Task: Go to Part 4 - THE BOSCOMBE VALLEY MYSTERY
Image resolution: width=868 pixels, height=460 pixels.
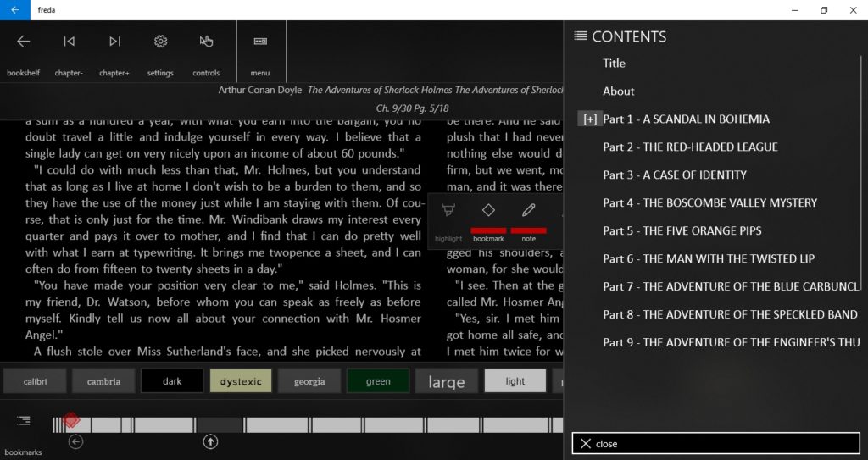Action: [x=709, y=202]
